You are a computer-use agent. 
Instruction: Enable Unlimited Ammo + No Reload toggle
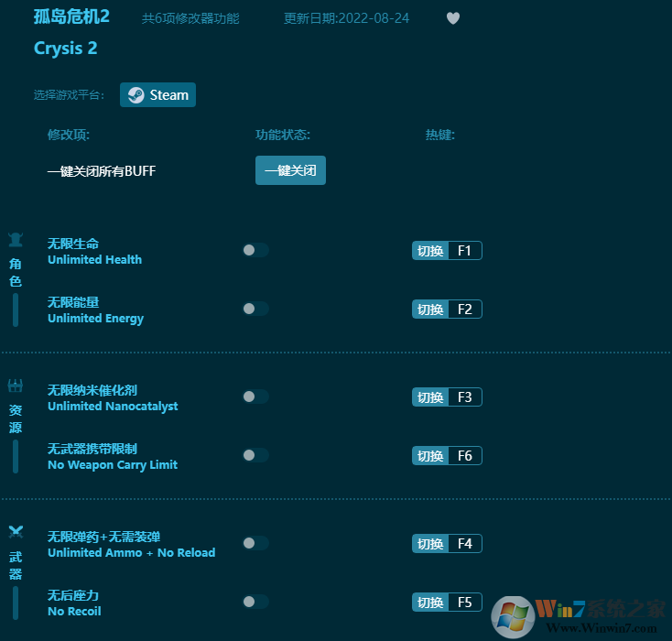click(x=255, y=543)
